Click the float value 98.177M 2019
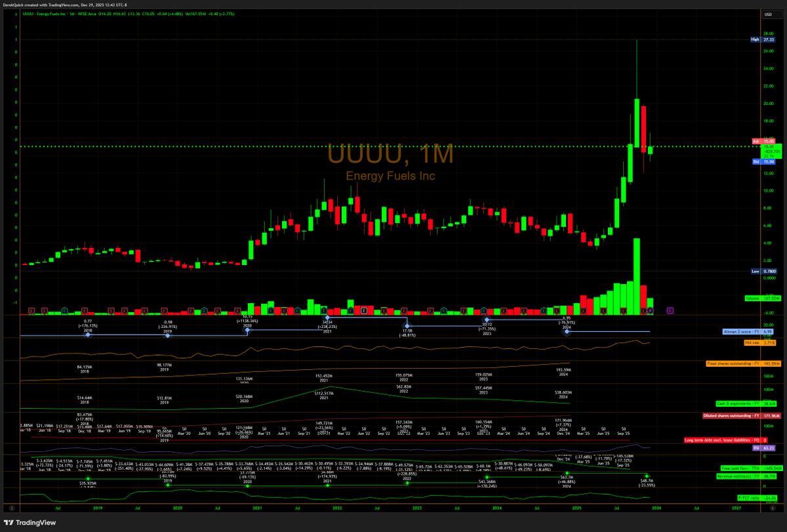Screen dimensions: 787x532 pyautogui.click(x=164, y=366)
